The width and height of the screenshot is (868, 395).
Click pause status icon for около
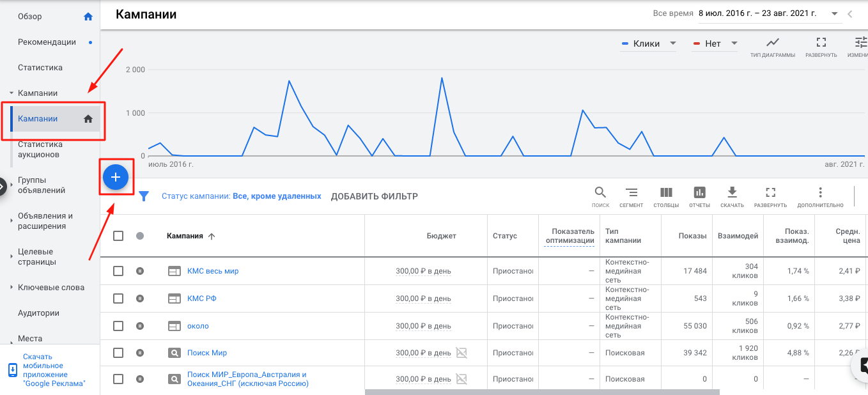tap(140, 326)
